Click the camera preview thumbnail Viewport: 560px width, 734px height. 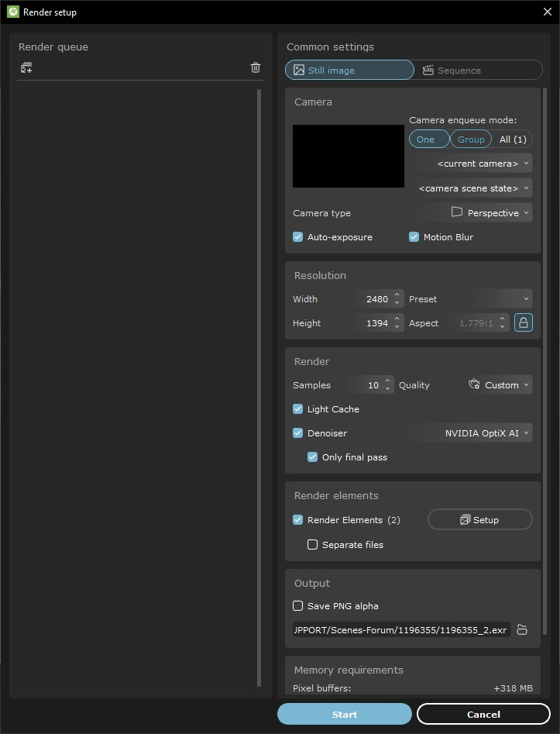point(349,156)
